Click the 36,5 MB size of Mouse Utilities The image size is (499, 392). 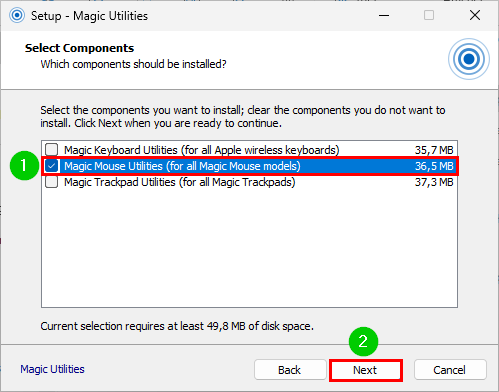coord(434,166)
